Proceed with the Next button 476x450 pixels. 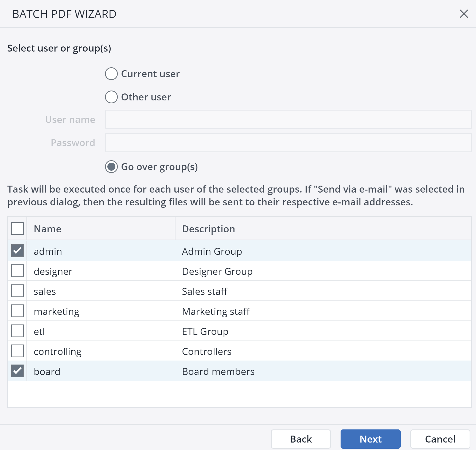(370, 439)
